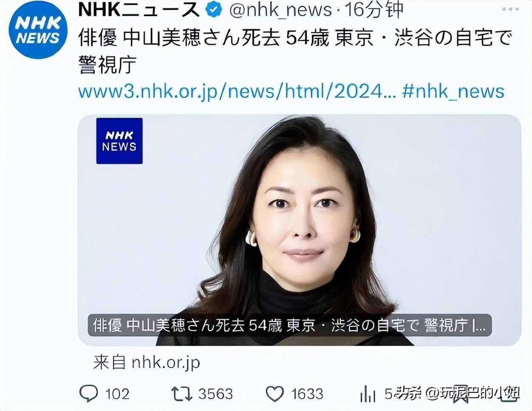Like the post with the heart icon

coord(274,394)
